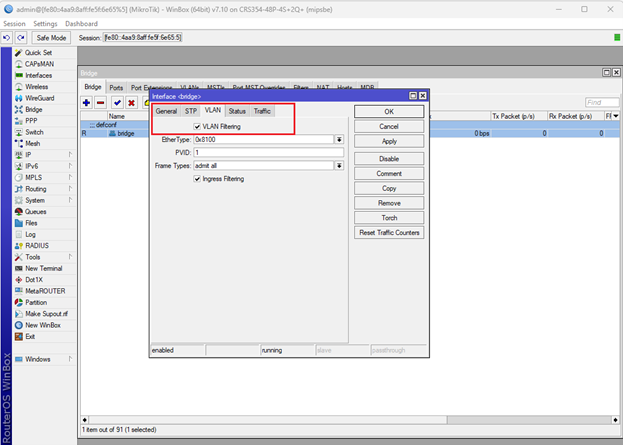Viewport: 623px width, 445px height.
Task: Expand Windows submenu in sidebar
Action: click(x=70, y=359)
